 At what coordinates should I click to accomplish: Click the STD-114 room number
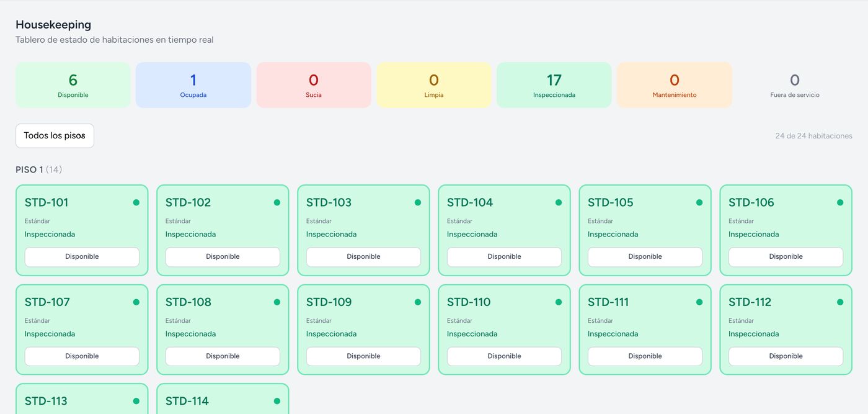pos(187,401)
